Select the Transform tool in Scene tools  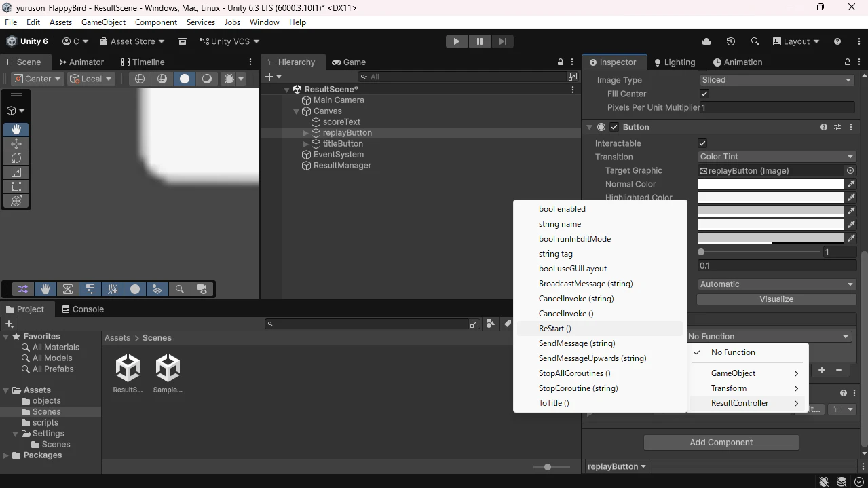click(16, 201)
